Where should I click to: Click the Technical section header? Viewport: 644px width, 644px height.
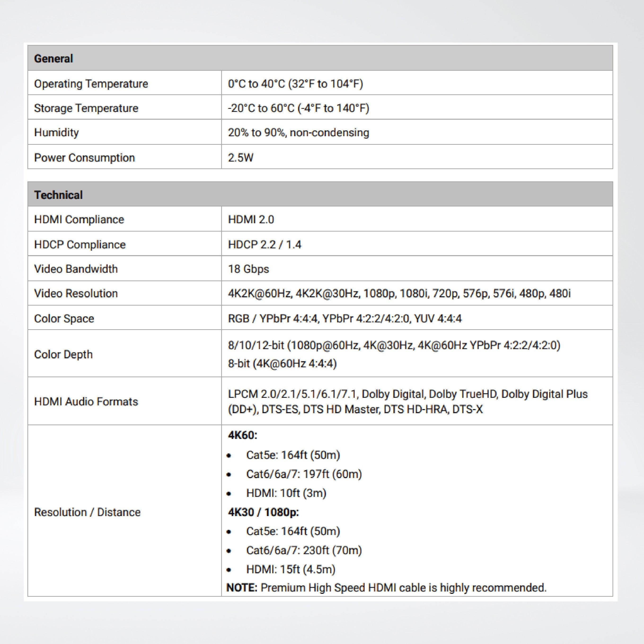(58, 195)
